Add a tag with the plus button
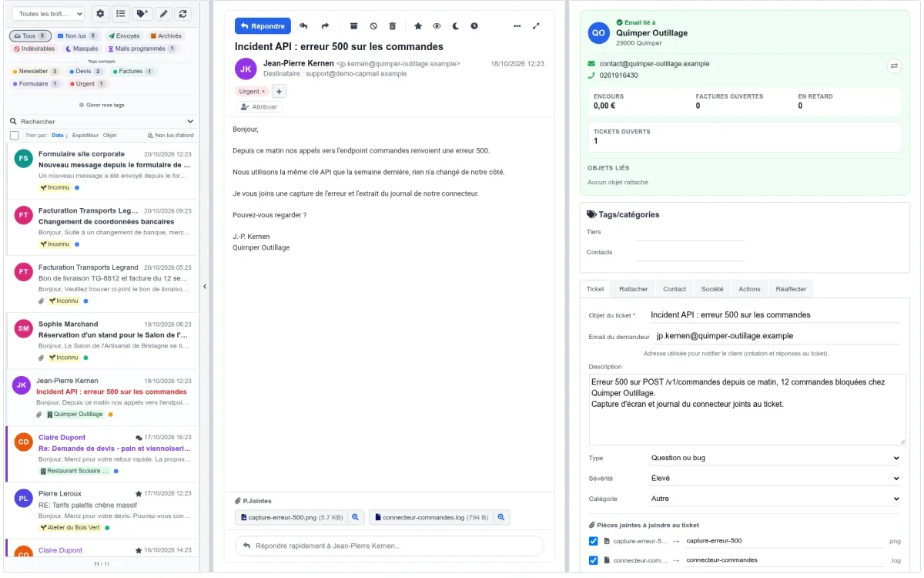 (279, 91)
